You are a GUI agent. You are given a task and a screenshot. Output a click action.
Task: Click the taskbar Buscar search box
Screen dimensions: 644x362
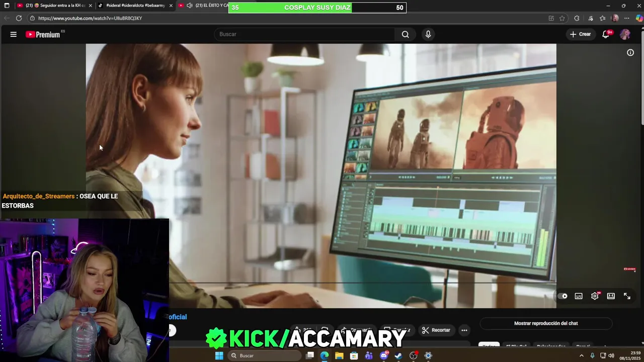[264, 355]
